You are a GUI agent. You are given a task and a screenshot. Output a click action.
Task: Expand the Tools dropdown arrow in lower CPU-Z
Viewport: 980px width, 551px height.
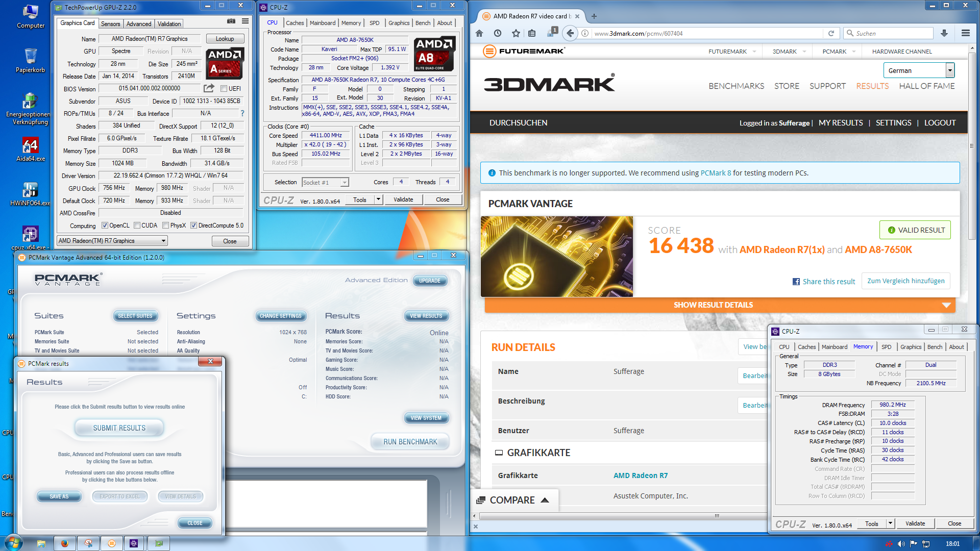(x=890, y=523)
